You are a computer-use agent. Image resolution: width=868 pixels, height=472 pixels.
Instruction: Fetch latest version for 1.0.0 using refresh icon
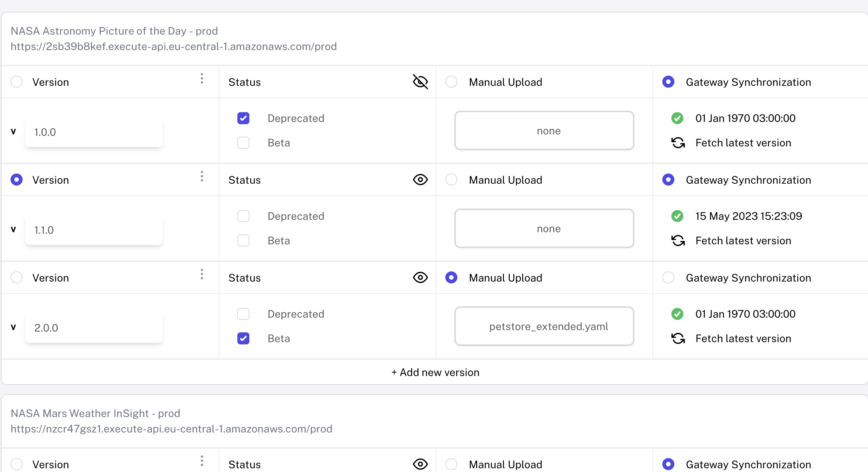pyautogui.click(x=678, y=143)
